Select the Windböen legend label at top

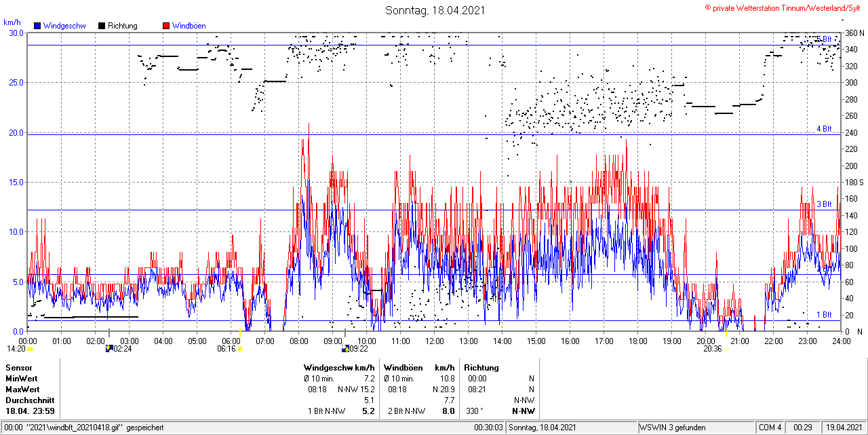click(189, 26)
